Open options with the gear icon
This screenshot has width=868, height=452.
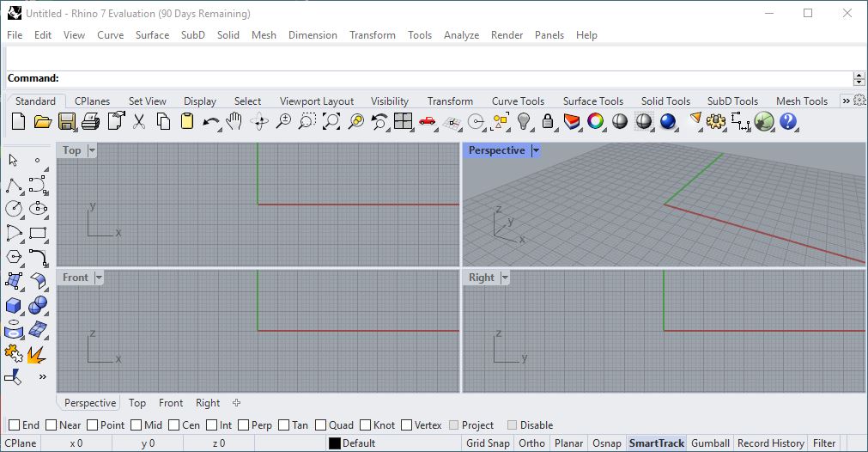pos(716,121)
